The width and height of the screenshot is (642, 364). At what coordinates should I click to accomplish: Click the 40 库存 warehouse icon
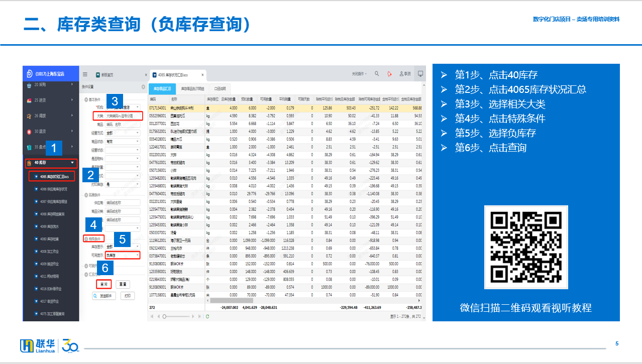(29, 163)
